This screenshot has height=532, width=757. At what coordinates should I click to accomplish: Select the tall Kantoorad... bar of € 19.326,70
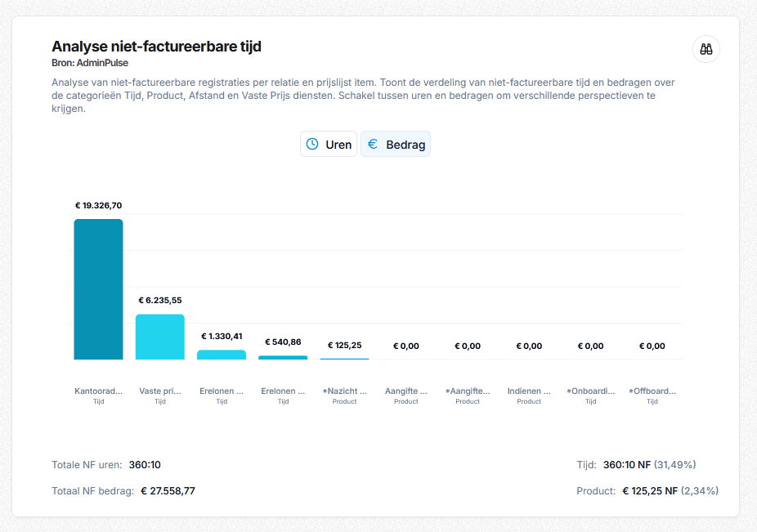pos(98,289)
